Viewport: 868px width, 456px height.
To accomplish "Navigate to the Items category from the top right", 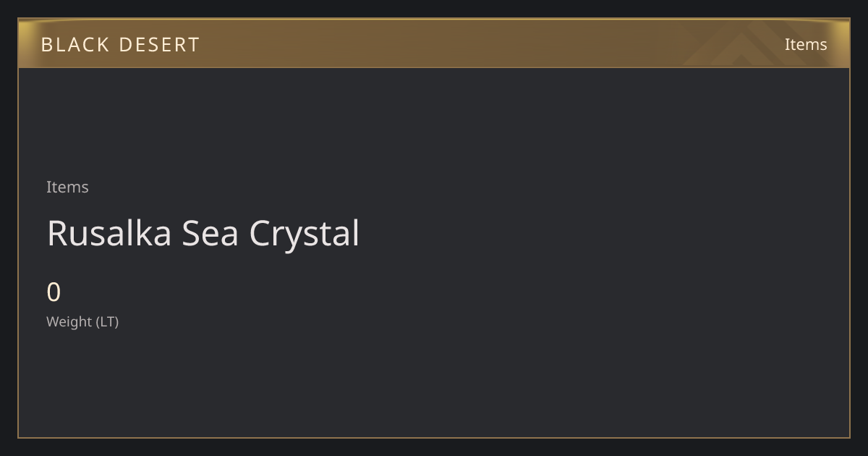I will click(x=806, y=44).
